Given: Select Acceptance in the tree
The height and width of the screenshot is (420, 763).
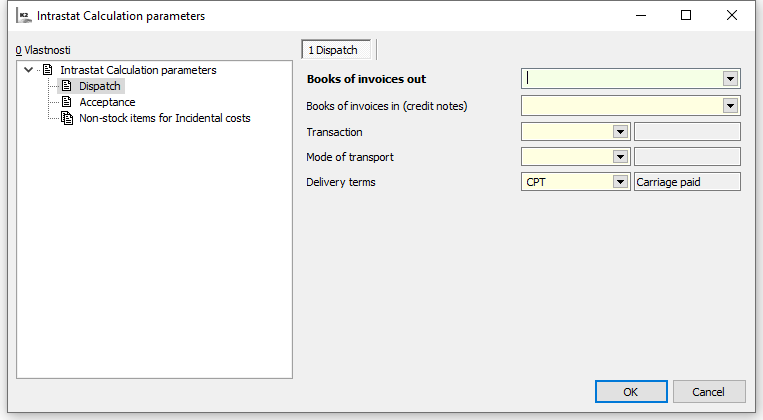Looking at the screenshot, I should pyautogui.click(x=107, y=102).
